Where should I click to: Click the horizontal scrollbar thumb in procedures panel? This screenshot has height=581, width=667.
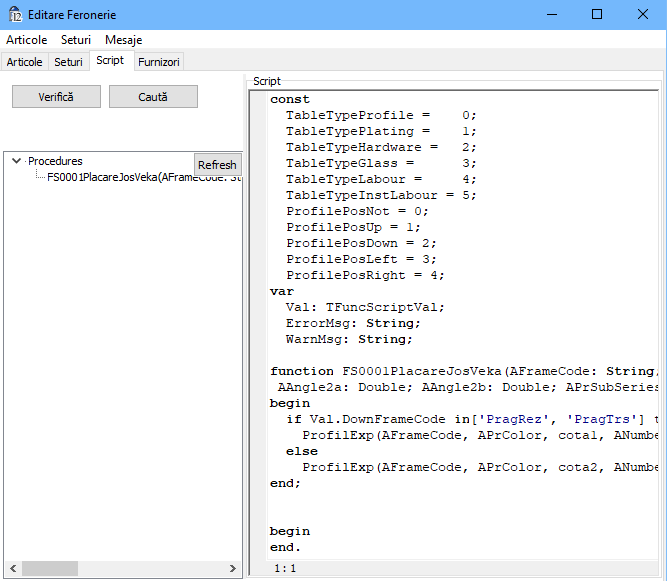pyautogui.click(x=50, y=568)
